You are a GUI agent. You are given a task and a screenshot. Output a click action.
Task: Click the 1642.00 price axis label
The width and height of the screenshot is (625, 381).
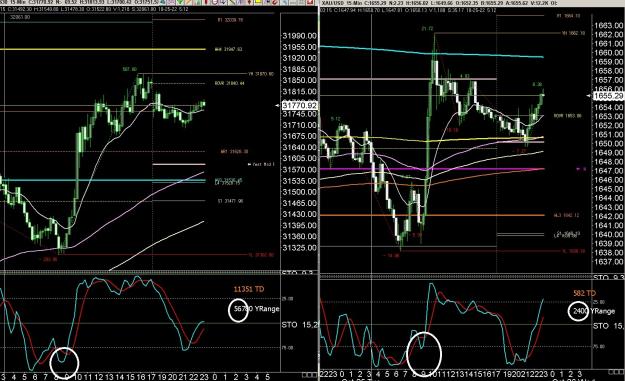[609, 216]
